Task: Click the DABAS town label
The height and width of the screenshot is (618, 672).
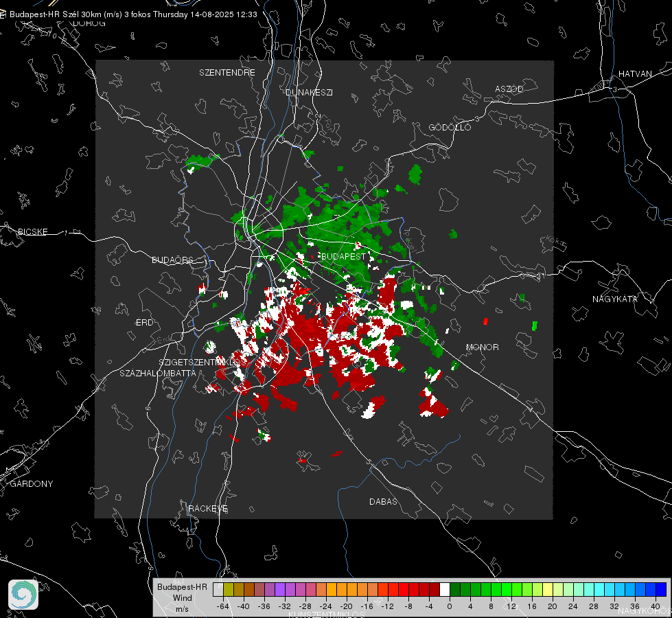Action: [x=383, y=501]
